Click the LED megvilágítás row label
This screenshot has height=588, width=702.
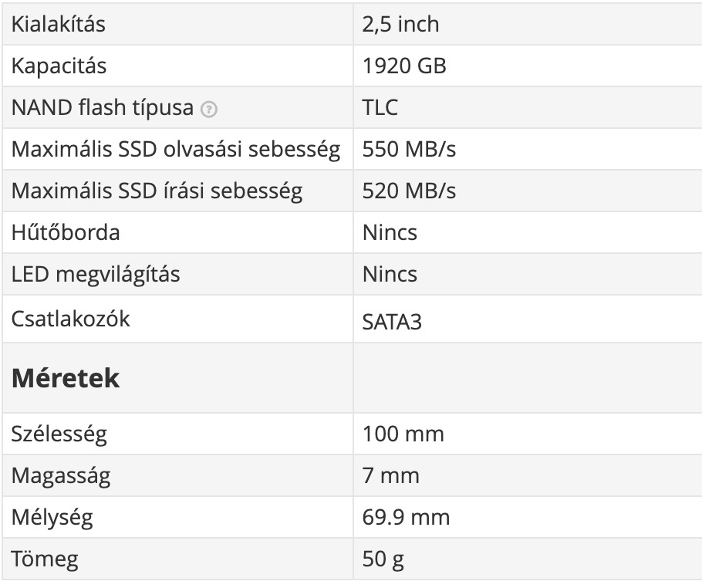tap(96, 274)
